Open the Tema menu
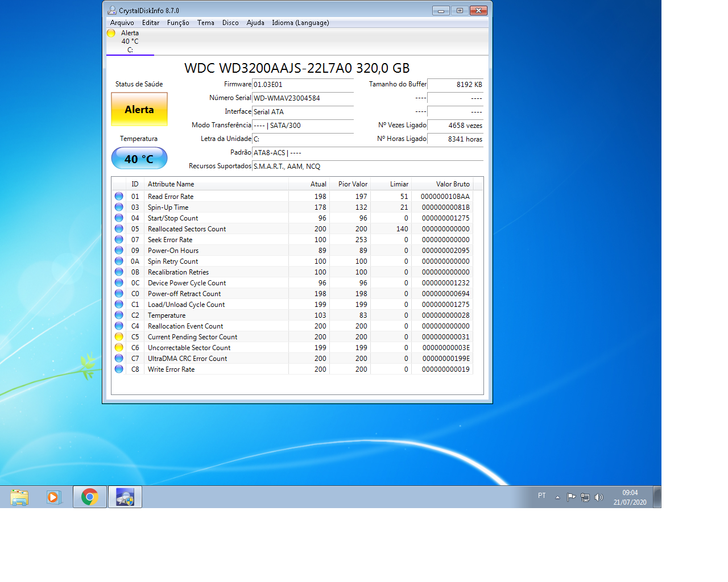This screenshot has width=728, height=582. coord(206,23)
